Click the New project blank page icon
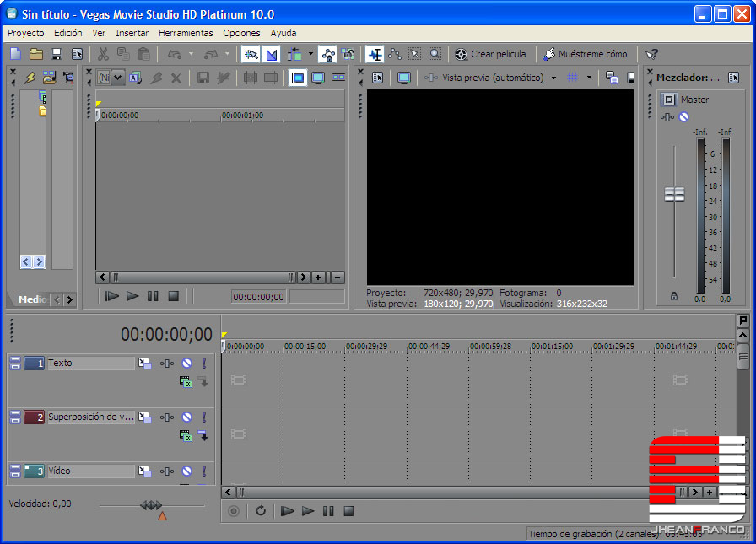756x544 pixels. pyautogui.click(x=16, y=54)
